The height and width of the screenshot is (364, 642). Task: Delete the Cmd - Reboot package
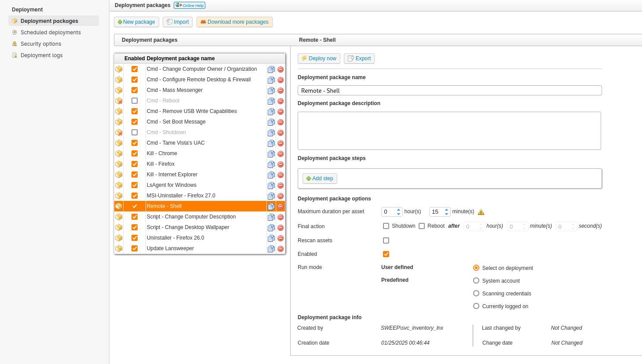281,101
